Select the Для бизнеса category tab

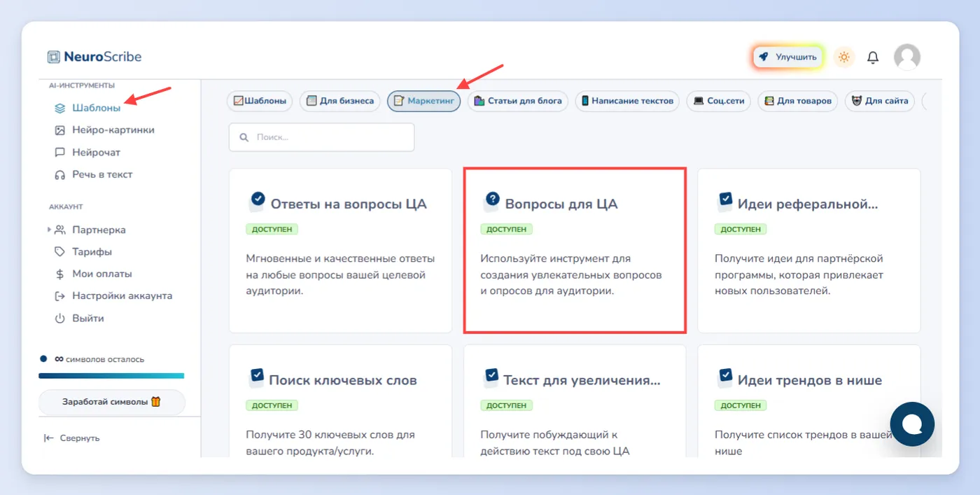tap(340, 101)
